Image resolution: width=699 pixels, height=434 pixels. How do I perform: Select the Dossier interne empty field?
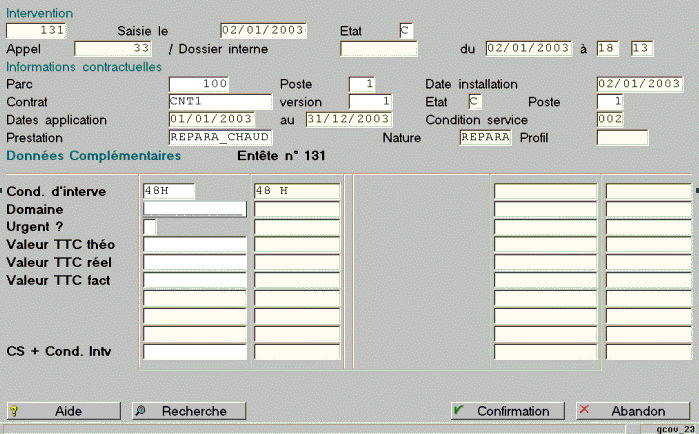(379, 49)
